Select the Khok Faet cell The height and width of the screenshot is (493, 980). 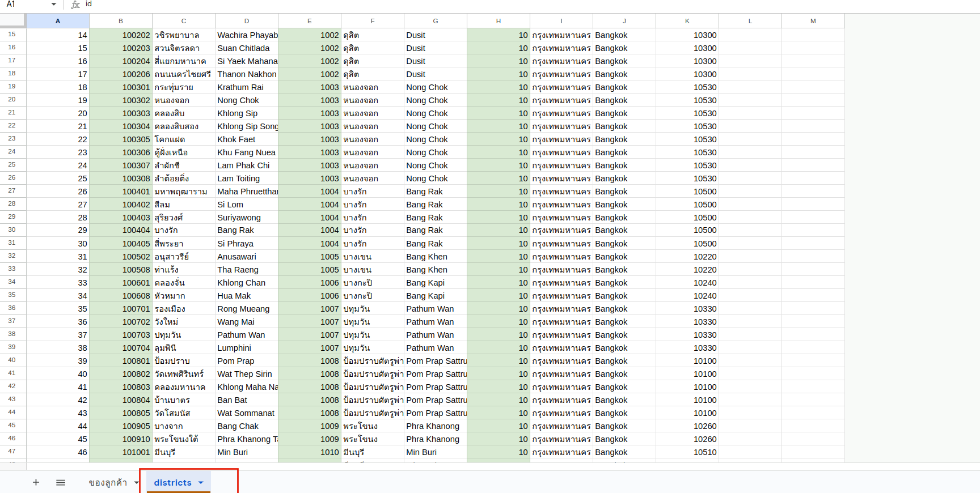247,139
